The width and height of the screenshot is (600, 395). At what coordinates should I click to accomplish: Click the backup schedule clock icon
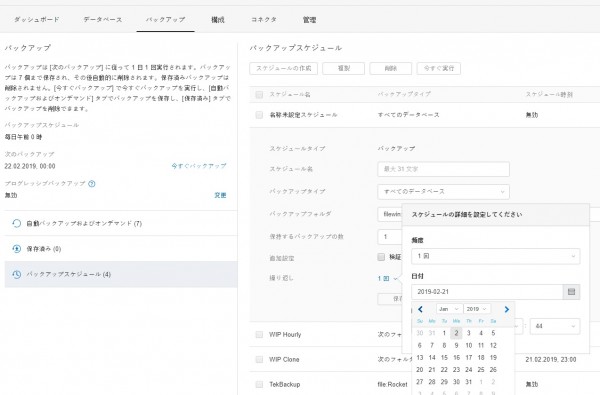(x=16, y=274)
